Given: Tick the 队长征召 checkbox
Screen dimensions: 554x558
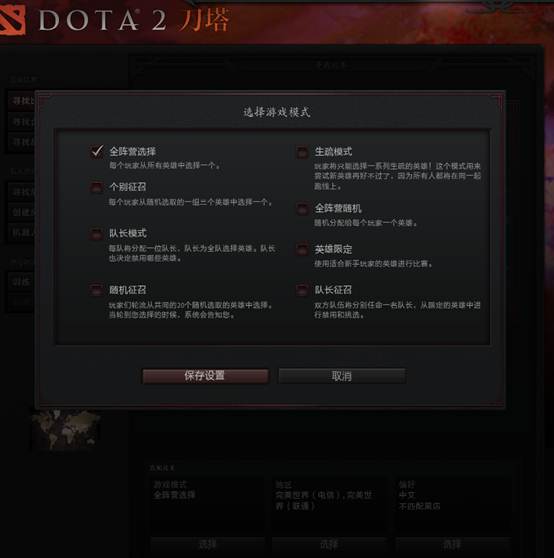Looking at the screenshot, I should 302,290.
